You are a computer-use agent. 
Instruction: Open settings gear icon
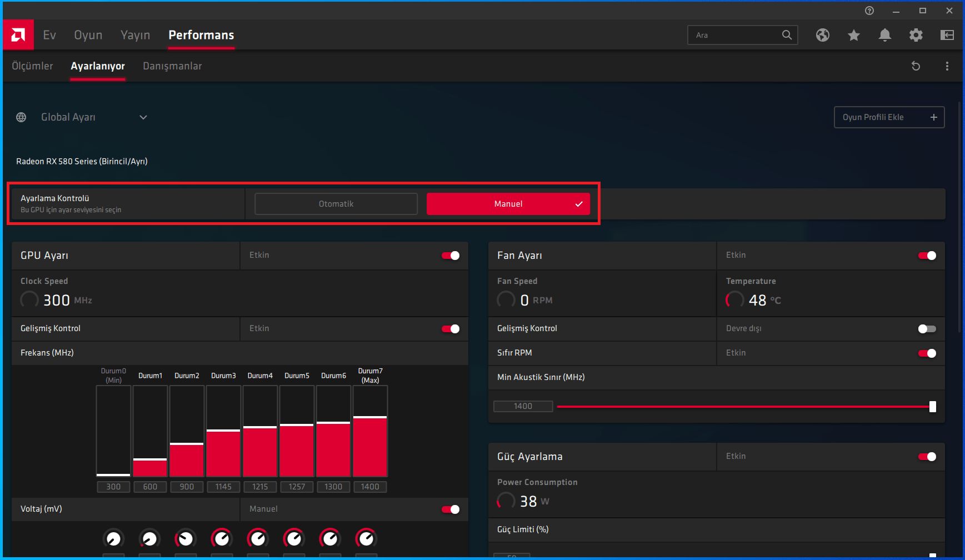pyautogui.click(x=916, y=35)
